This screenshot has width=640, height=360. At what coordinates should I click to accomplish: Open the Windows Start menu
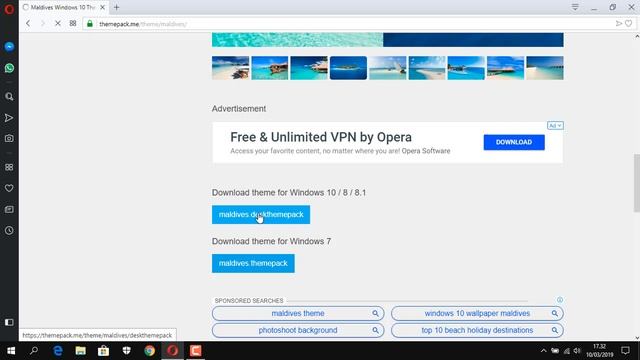[11, 351]
